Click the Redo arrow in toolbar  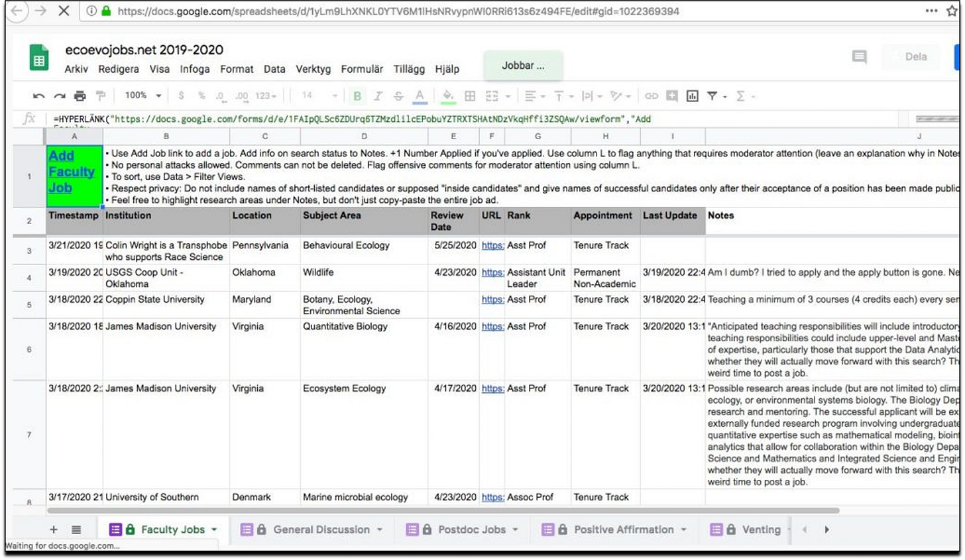pyautogui.click(x=60, y=96)
